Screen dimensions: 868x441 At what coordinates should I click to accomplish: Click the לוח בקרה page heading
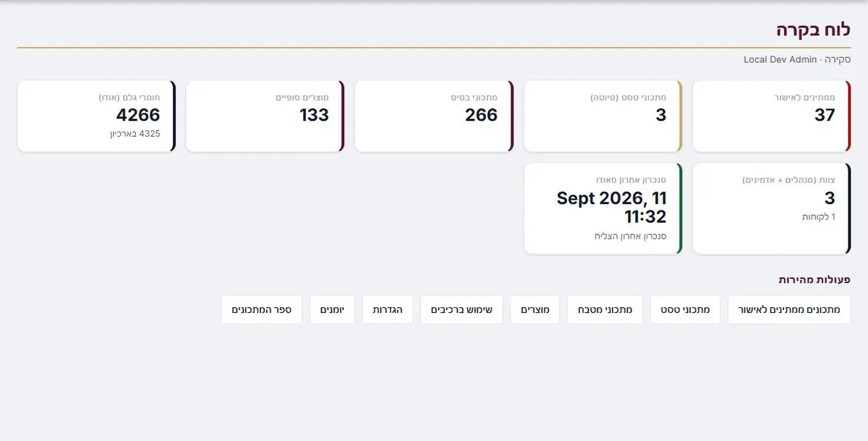(813, 30)
